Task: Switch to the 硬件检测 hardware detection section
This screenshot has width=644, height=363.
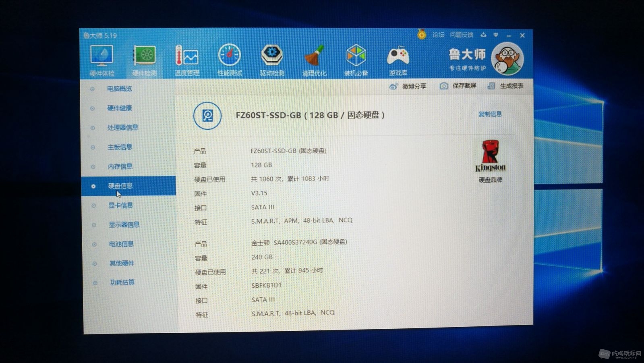Action: [x=144, y=60]
